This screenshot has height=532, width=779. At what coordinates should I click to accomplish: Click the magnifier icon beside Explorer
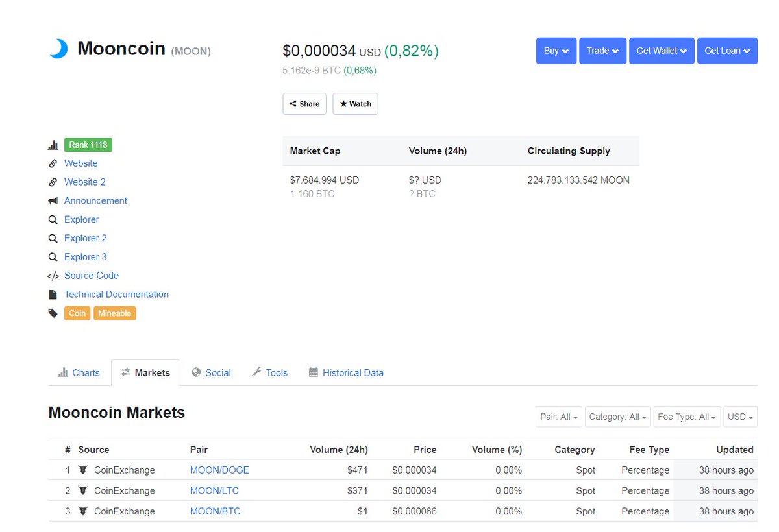coord(53,220)
